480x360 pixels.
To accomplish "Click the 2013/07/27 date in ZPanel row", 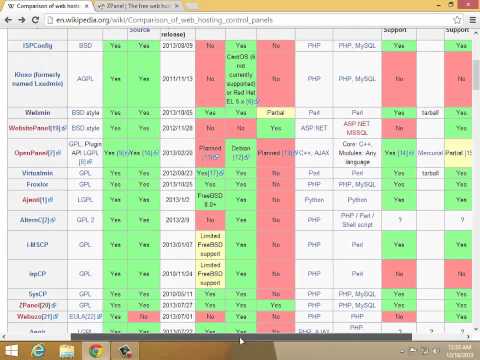I will coord(177,305).
